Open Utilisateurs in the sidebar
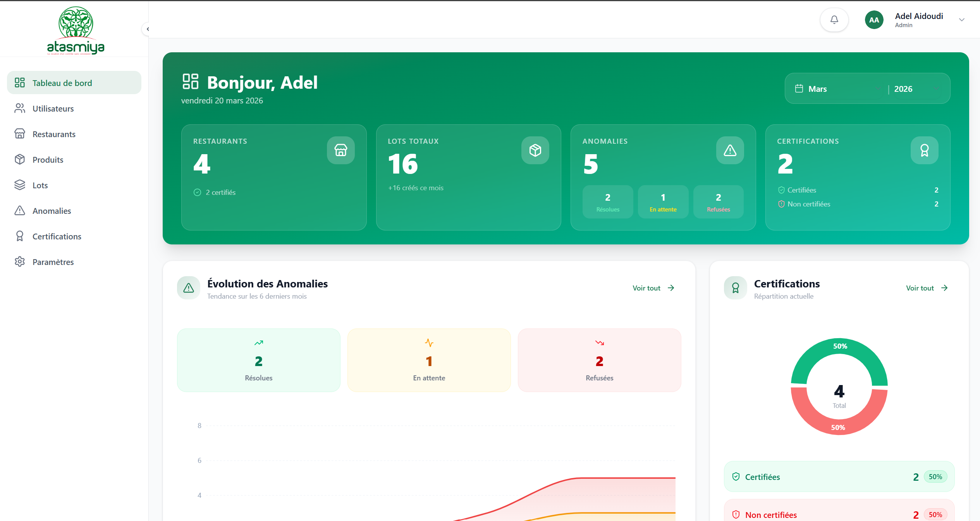980x521 pixels. click(53, 108)
